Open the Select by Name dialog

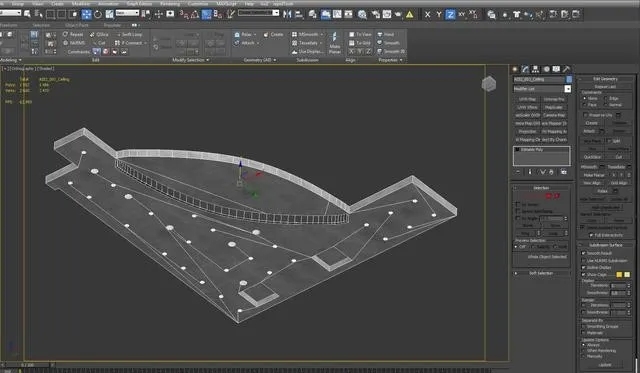(x=38, y=15)
